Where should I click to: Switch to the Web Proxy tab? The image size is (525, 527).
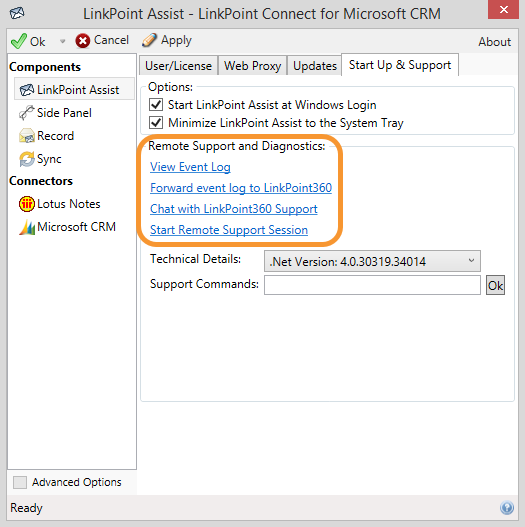click(x=252, y=66)
